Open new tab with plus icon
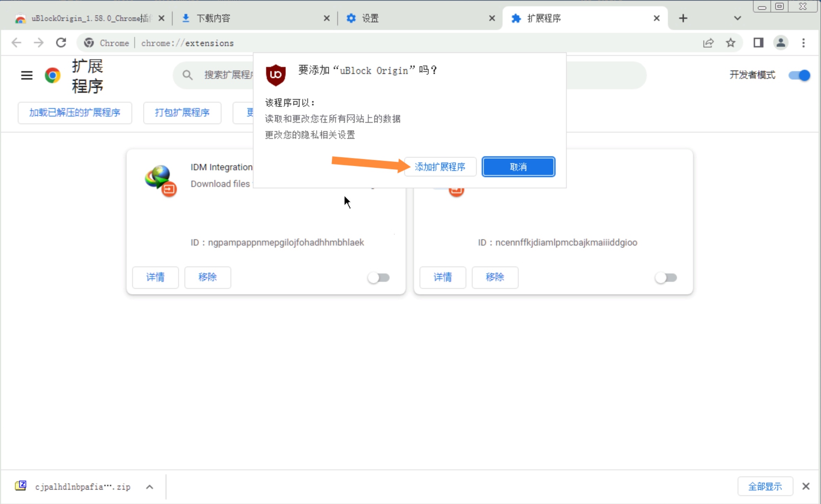821x504 pixels. tap(683, 18)
